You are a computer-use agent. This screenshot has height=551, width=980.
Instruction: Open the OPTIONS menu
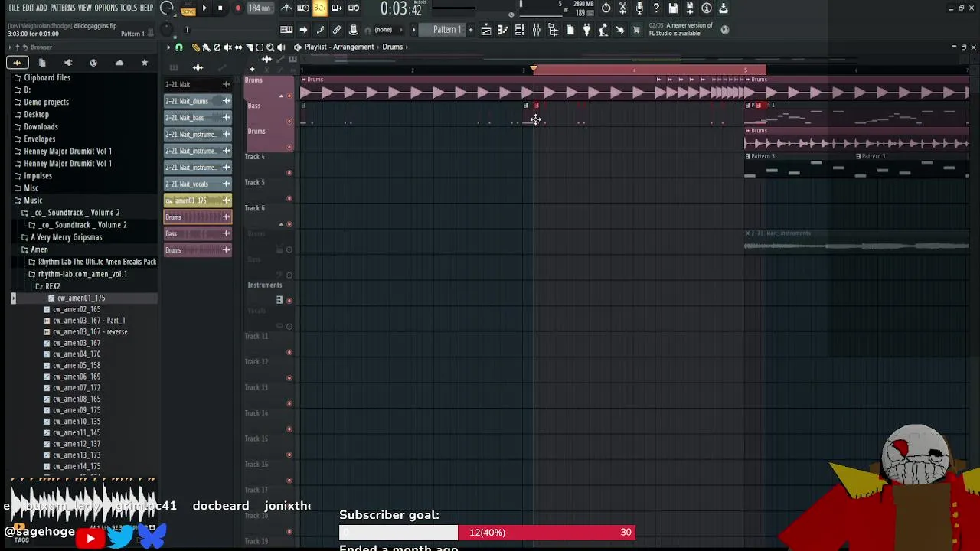(x=106, y=8)
